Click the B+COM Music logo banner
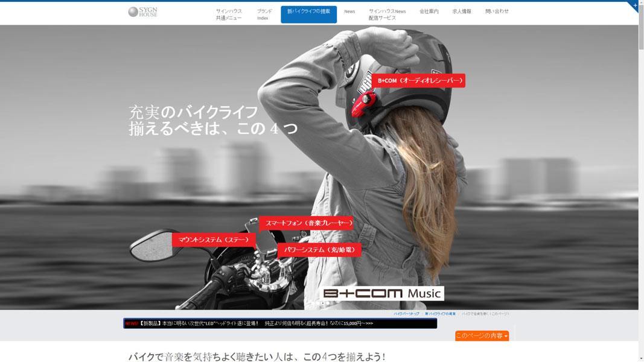The width and height of the screenshot is (644, 362). click(381, 293)
